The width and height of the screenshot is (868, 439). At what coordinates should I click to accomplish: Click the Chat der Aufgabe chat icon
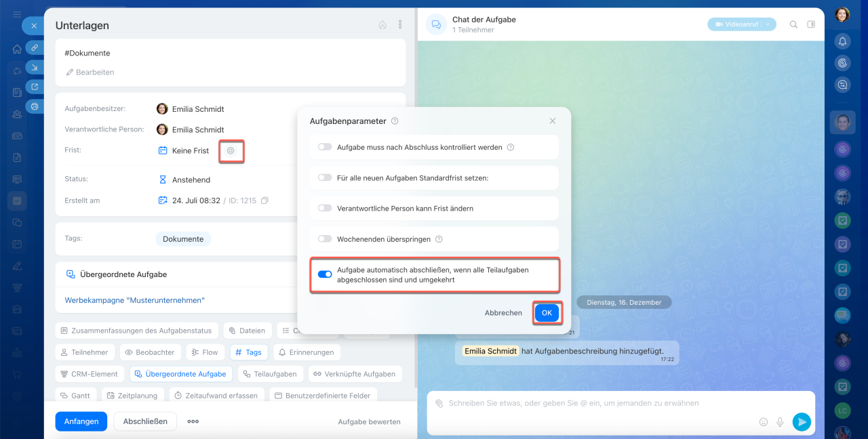(x=436, y=24)
